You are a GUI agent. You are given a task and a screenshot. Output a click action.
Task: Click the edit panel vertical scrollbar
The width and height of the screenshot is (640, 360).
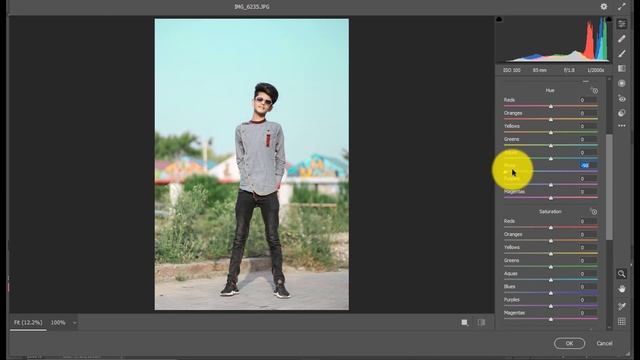pyautogui.click(x=609, y=187)
